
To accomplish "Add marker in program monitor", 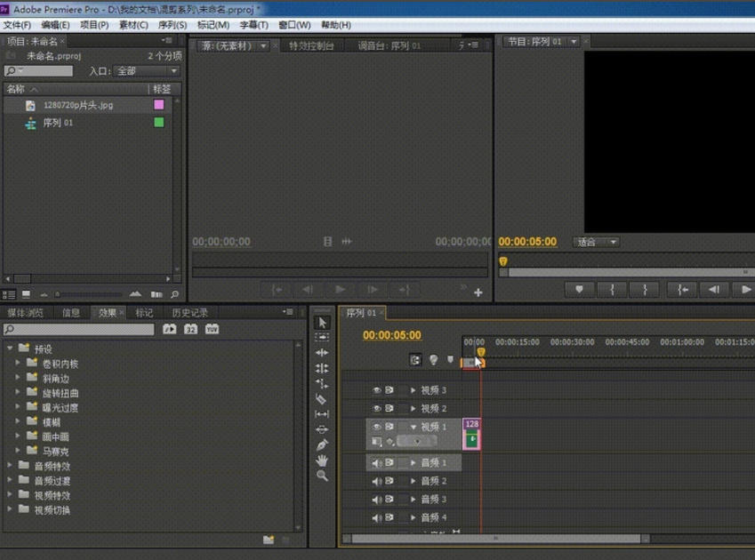I will [579, 289].
